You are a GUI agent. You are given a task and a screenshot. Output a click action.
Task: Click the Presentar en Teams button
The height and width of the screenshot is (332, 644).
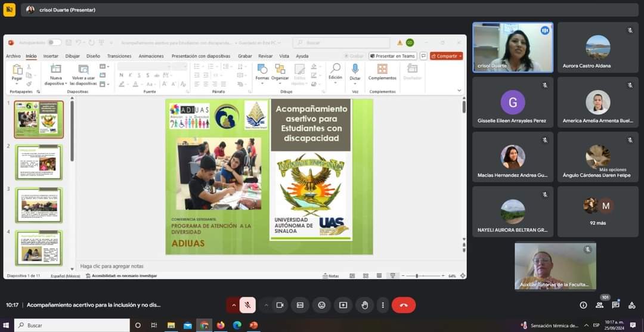tap(392, 56)
